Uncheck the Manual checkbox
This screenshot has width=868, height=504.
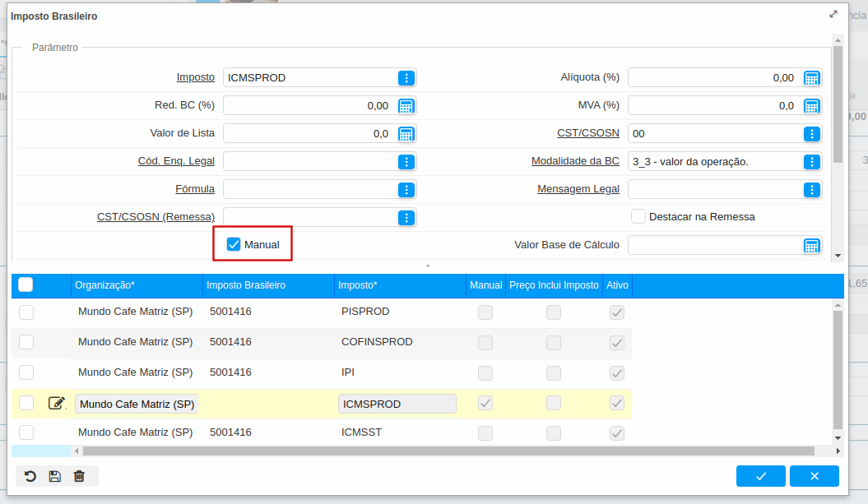234,244
